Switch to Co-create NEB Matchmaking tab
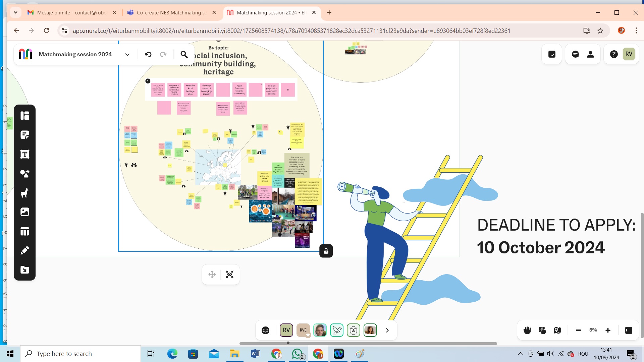Screen dimensions: 644x362 coord(171,12)
